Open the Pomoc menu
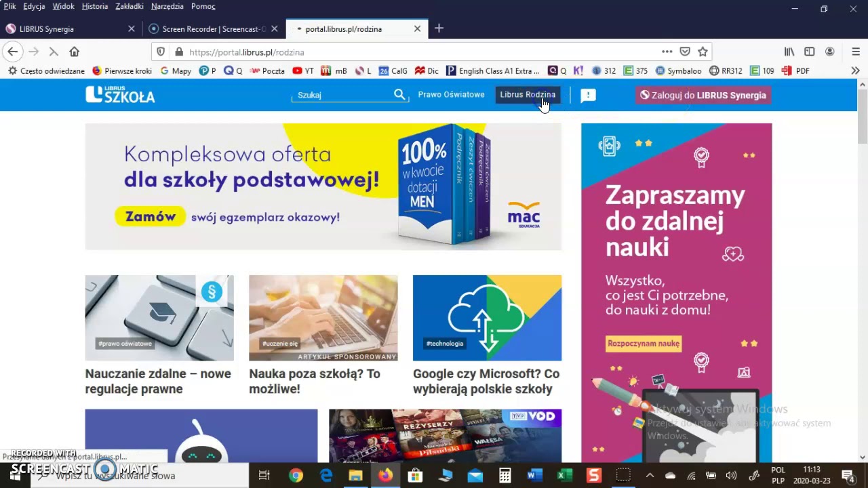 [203, 6]
